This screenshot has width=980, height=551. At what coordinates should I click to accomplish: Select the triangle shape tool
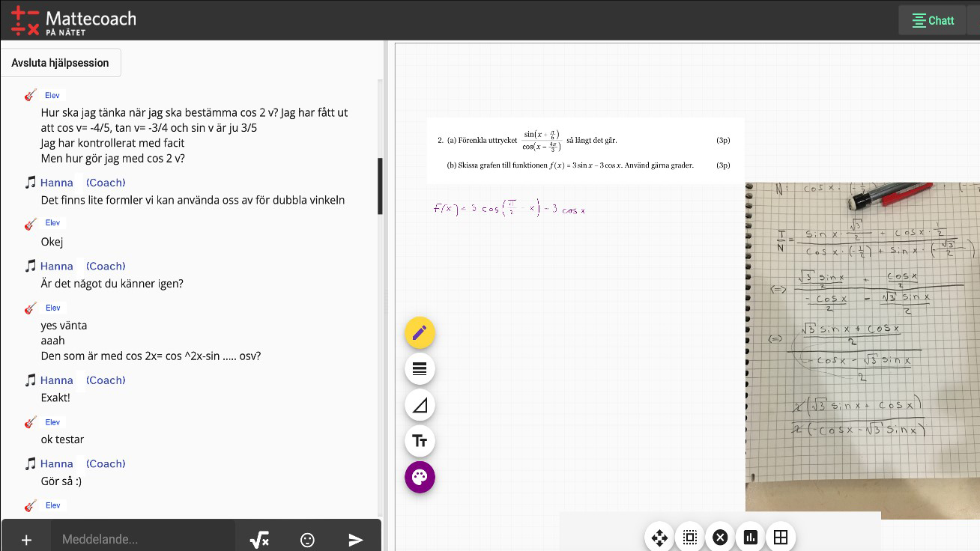click(420, 404)
